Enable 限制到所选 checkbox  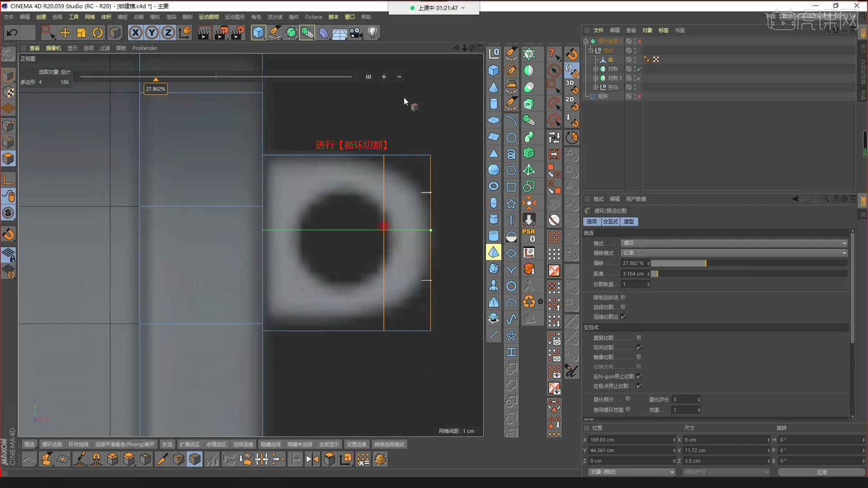623,297
